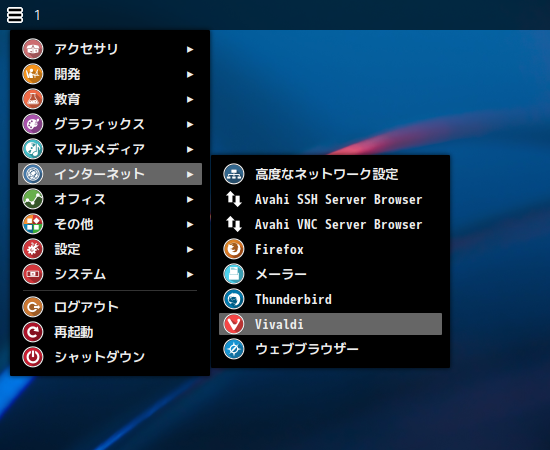The width and height of the screenshot is (550, 450).
Task: Click the 再起動 restart icon
Action: point(33,332)
